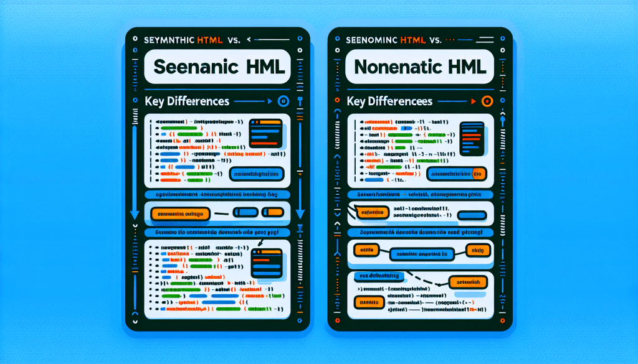Click the blue pill with orange end in right code block
Screen dimensions: 638x364
coord(457,174)
